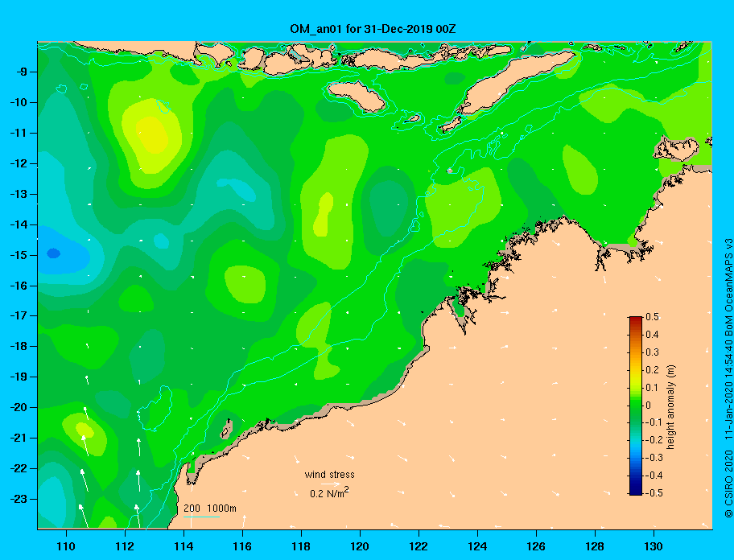Click latitude label -12 on the y-axis
The image size is (734, 560).
[19, 164]
